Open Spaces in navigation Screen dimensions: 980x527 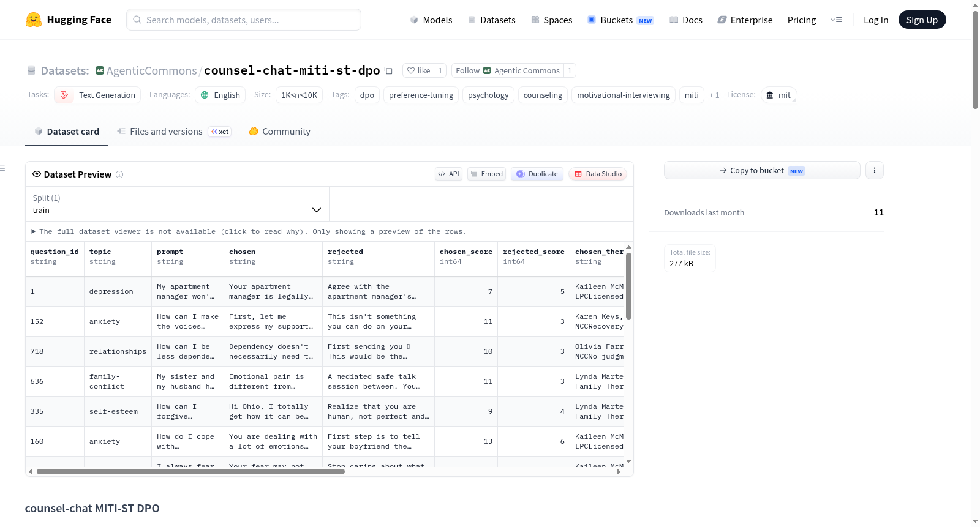[551, 20]
